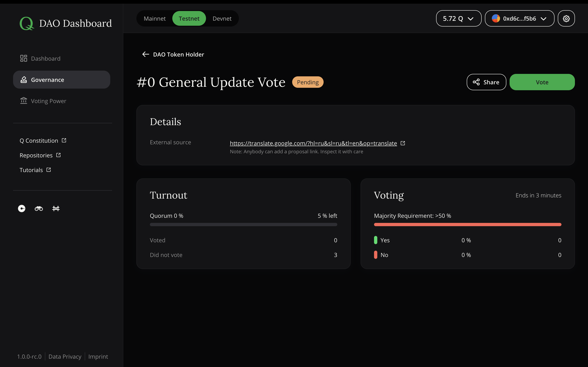Select the Voting Power icon
588x367 pixels.
[23, 101]
